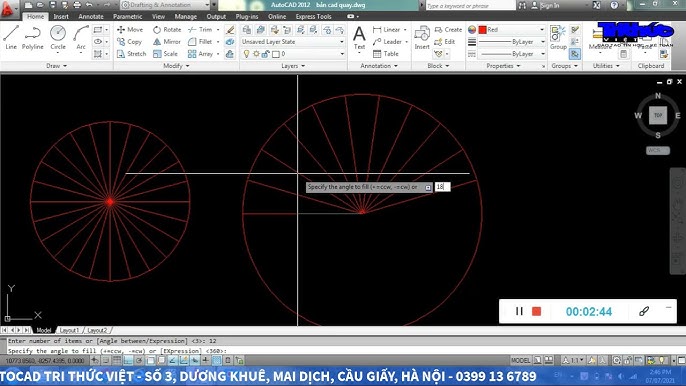Stop the screen recording

[536, 311]
